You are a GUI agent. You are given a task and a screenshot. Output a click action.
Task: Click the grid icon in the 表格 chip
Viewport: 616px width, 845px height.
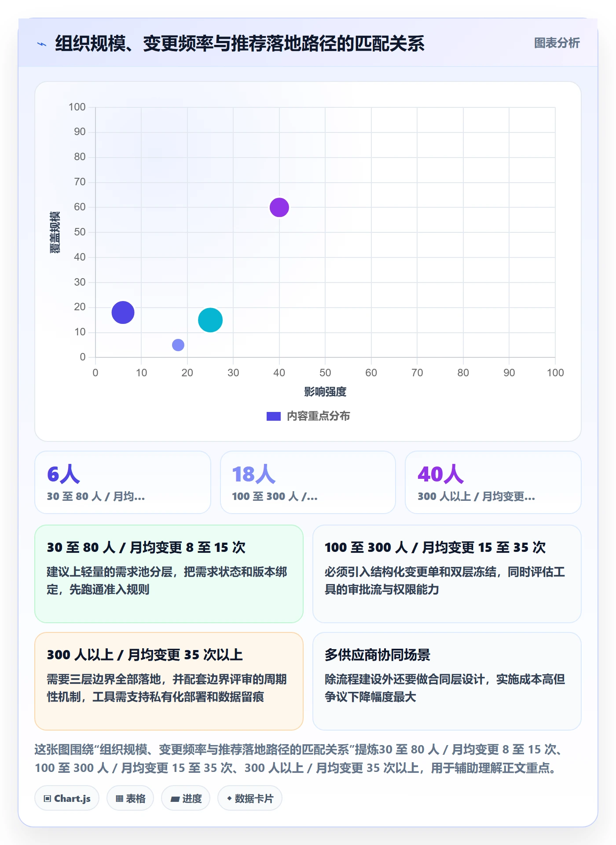pyautogui.click(x=119, y=799)
